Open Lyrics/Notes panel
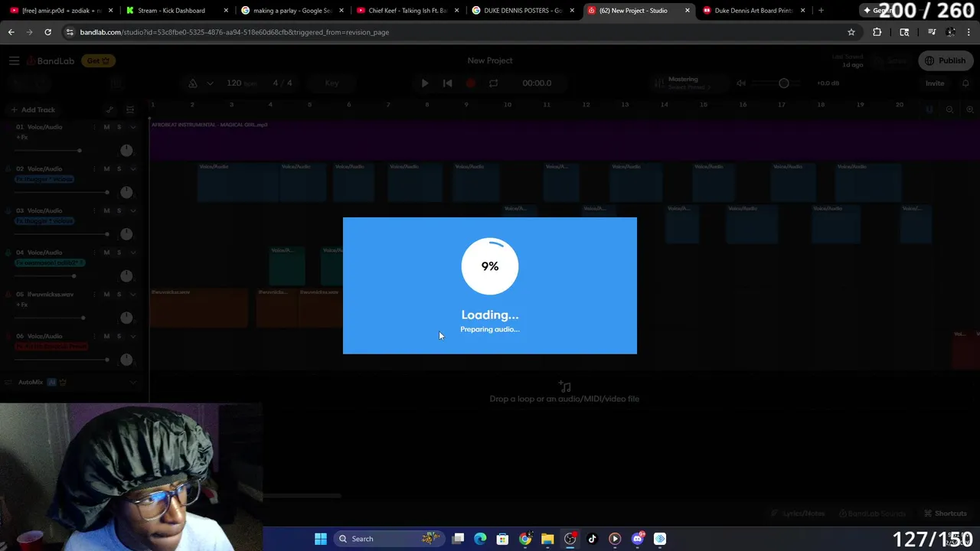 (799, 514)
